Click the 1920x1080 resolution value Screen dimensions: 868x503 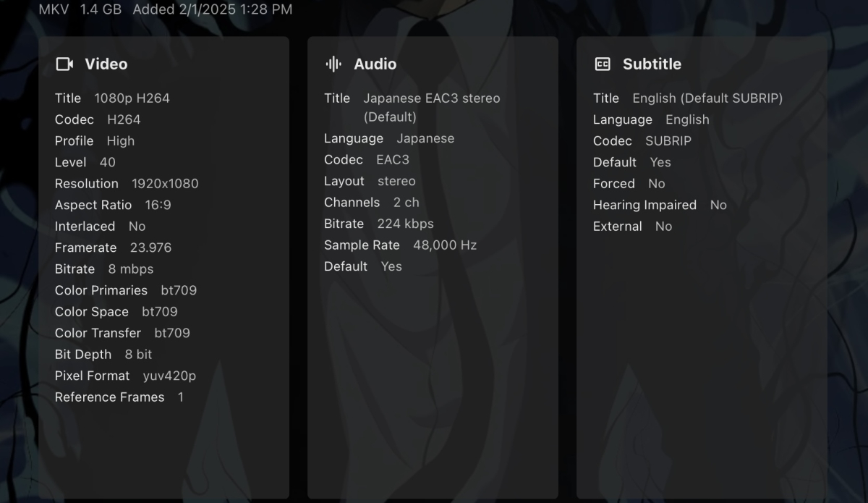(165, 184)
